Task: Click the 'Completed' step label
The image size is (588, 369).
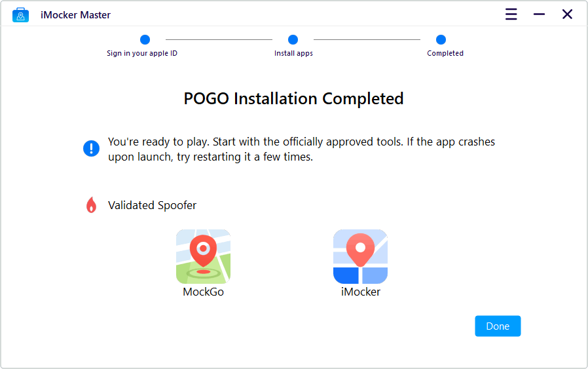Action: coord(445,53)
